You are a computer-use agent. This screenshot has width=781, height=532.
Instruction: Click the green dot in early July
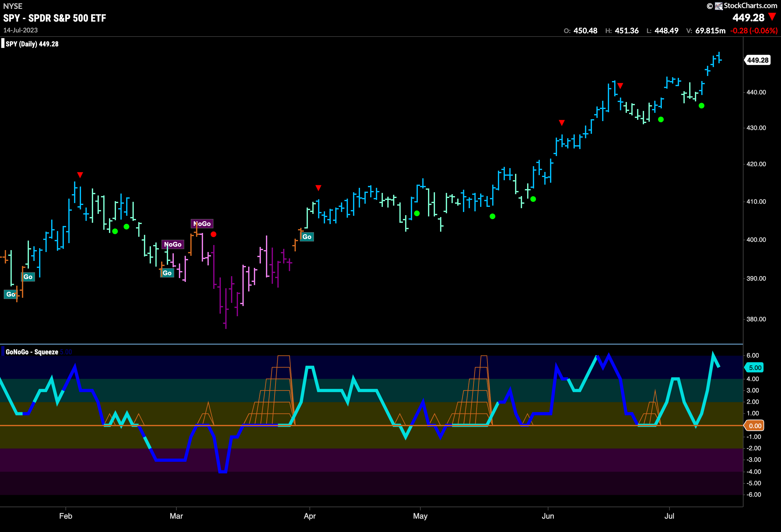tap(701, 106)
